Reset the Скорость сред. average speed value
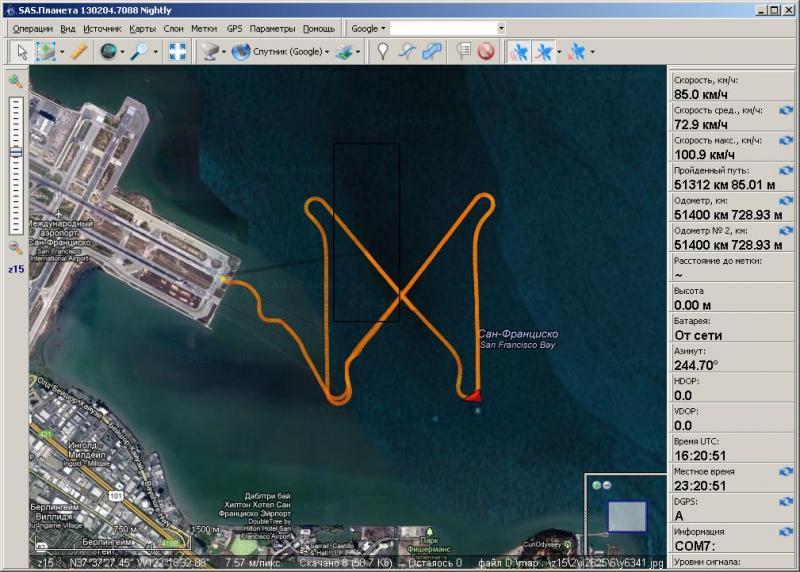800x572 pixels. 786,110
